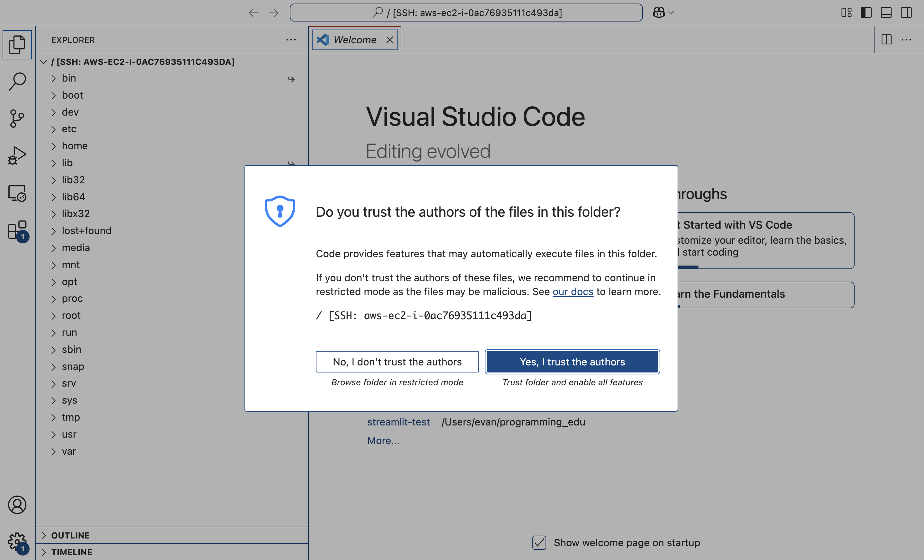The height and width of the screenshot is (560, 924).
Task: Open the Manage gear settings icon
Action: (17, 542)
